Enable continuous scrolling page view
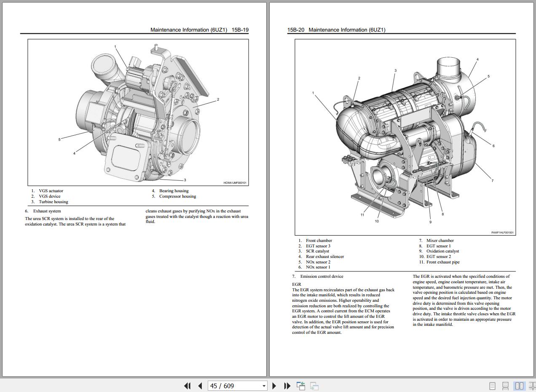The width and height of the screenshot is (536, 392). tap(505, 386)
